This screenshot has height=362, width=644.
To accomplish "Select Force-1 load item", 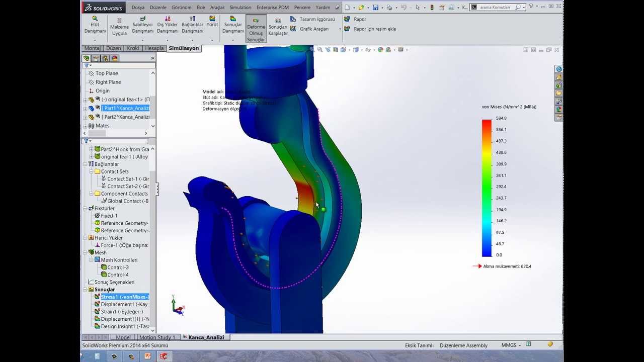I will tap(124, 245).
